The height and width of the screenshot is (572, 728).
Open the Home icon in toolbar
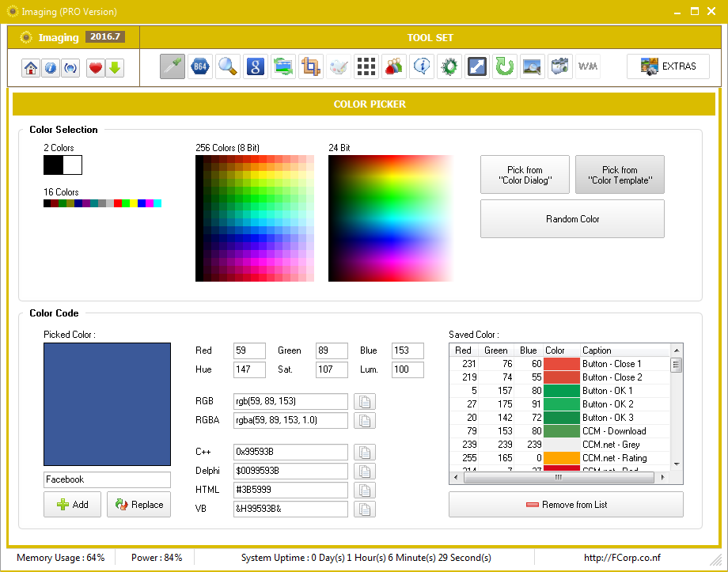(x=31, y=68)
